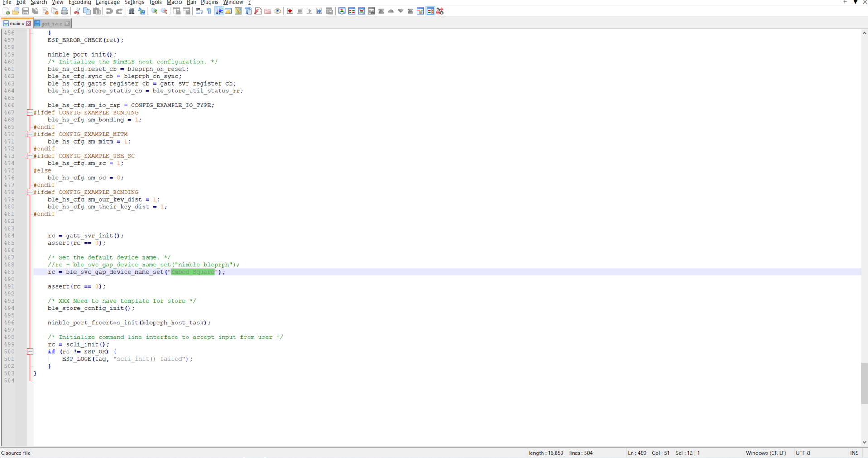The height and width of the screenshot is (458, 868).
Task: Undo the last edit from the toolbar
Action: [109, 11]
